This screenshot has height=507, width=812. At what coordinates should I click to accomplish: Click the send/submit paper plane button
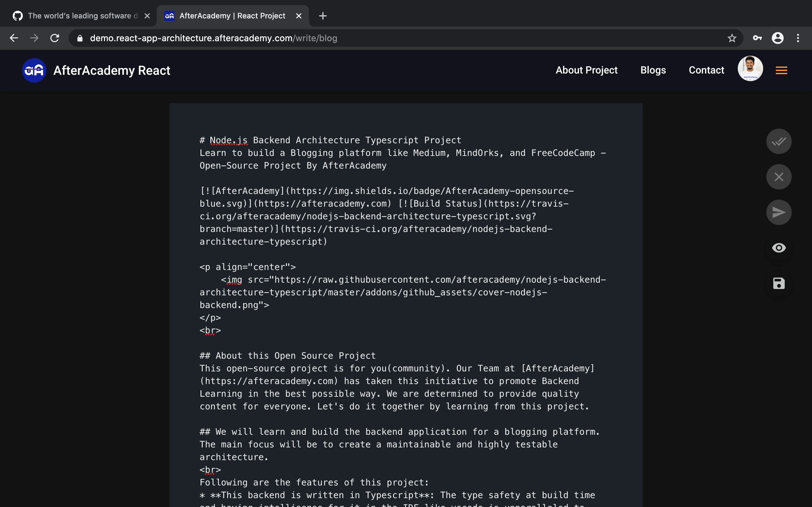778,212
